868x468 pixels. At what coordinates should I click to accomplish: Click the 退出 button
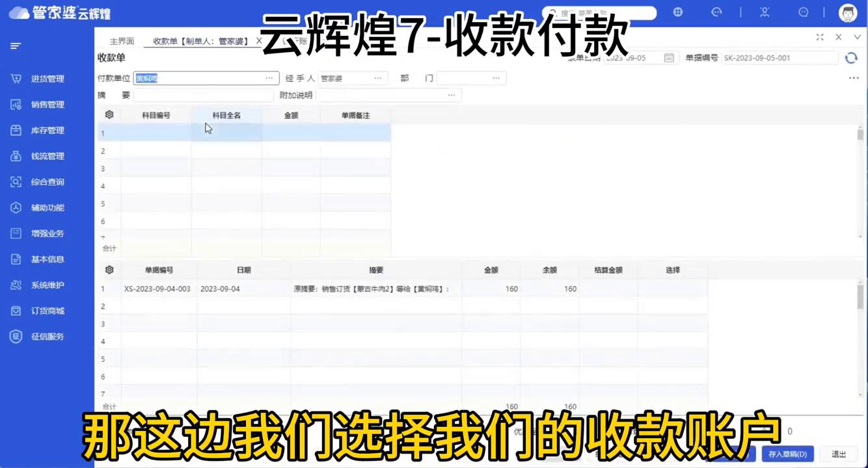click(x=839, y=454)
